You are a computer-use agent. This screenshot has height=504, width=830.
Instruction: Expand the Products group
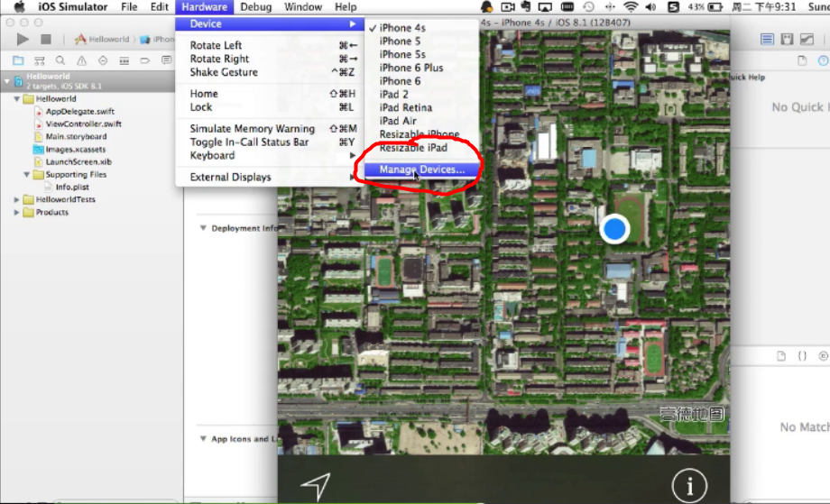[17, 212]
